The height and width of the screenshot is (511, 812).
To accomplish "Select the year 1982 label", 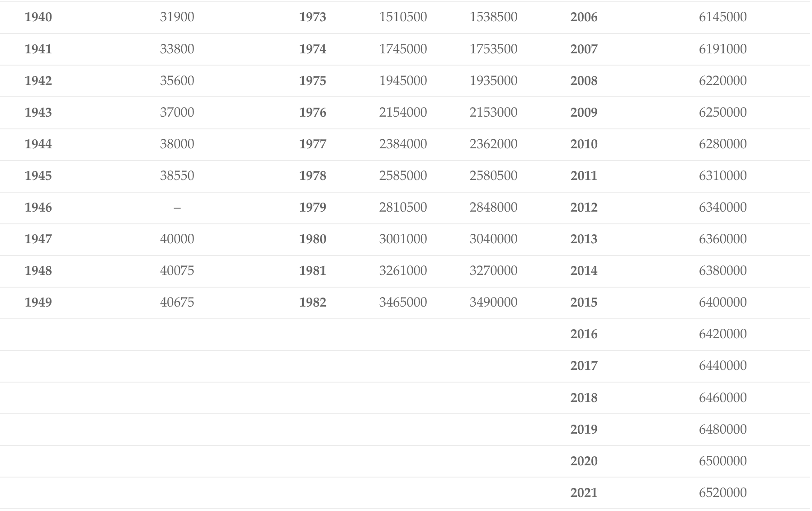I will tap(312, 302).
